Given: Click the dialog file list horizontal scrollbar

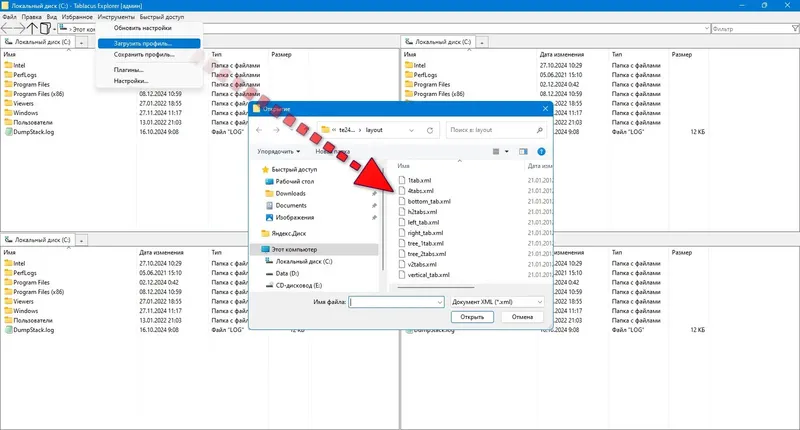Looking at the screenshot, I should 436,287.
